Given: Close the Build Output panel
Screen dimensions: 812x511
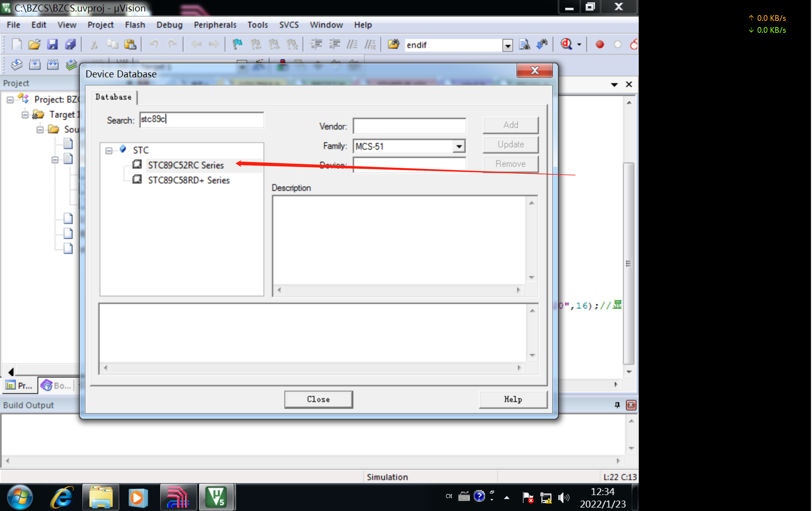Looking at the screenshot, I should click(x=631, y=405).
